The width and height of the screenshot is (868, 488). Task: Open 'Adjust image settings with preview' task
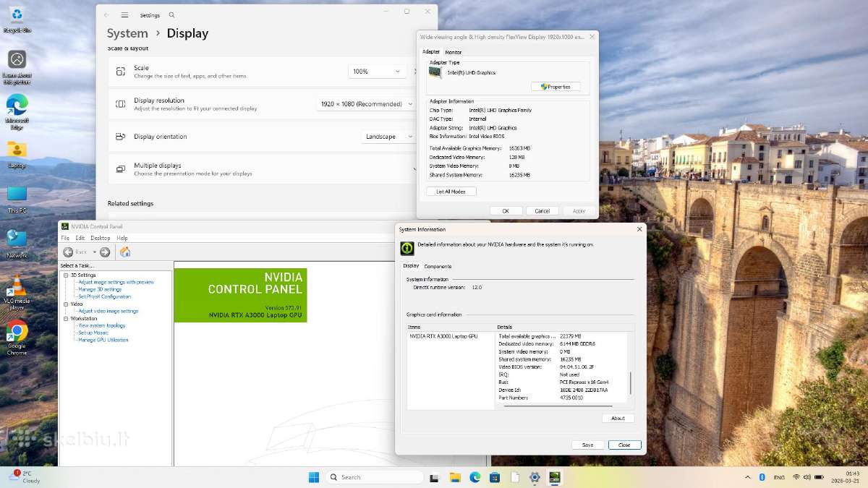(116, 282)
